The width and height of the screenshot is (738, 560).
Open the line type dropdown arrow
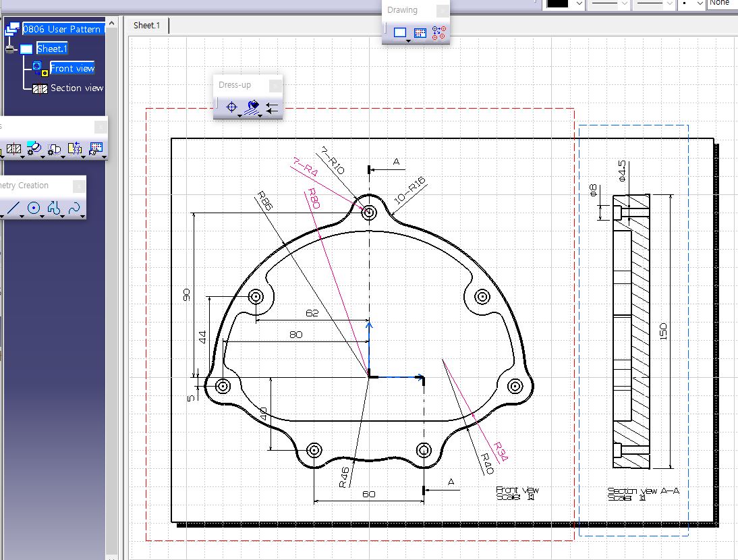(x=670, y=4)
